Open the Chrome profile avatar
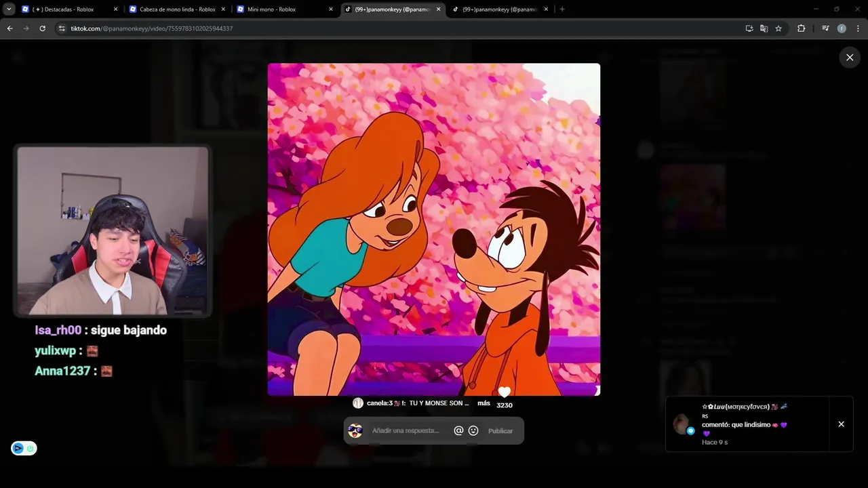The image size is (868, 488). pos(842,28)
